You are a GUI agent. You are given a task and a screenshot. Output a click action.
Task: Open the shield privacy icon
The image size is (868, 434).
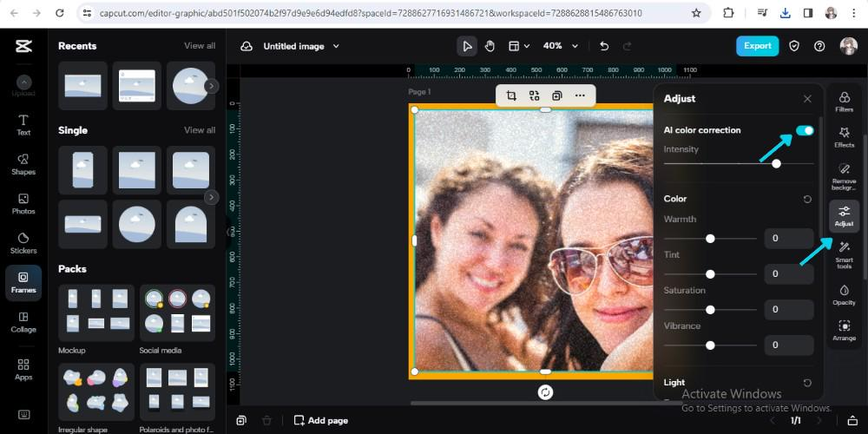(x=794, y=46)
